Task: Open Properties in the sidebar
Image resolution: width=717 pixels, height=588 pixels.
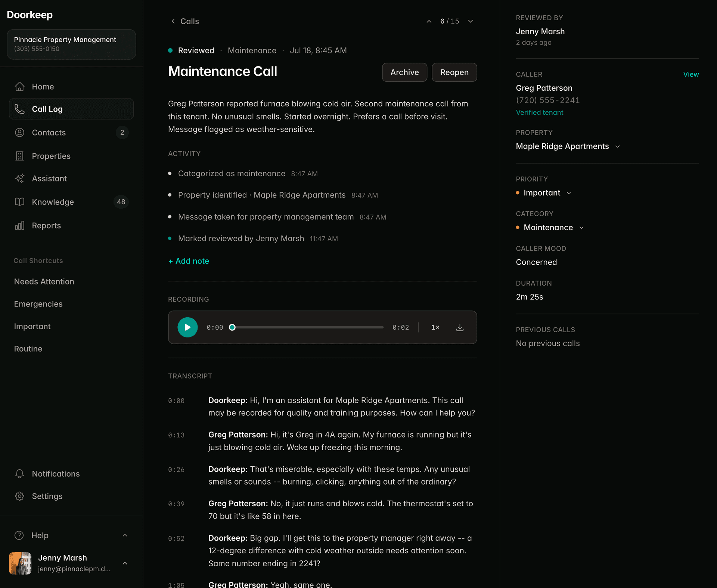Action: point(71,156)
